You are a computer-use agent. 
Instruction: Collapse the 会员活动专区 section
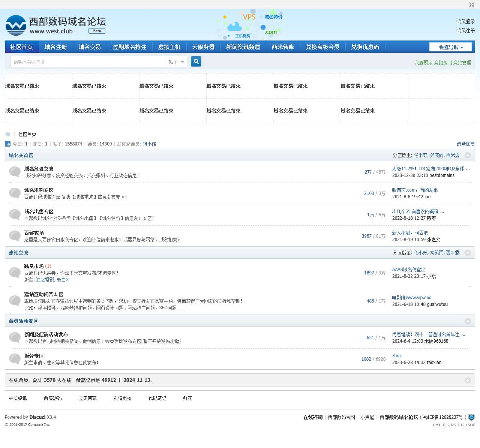point(468,321)
